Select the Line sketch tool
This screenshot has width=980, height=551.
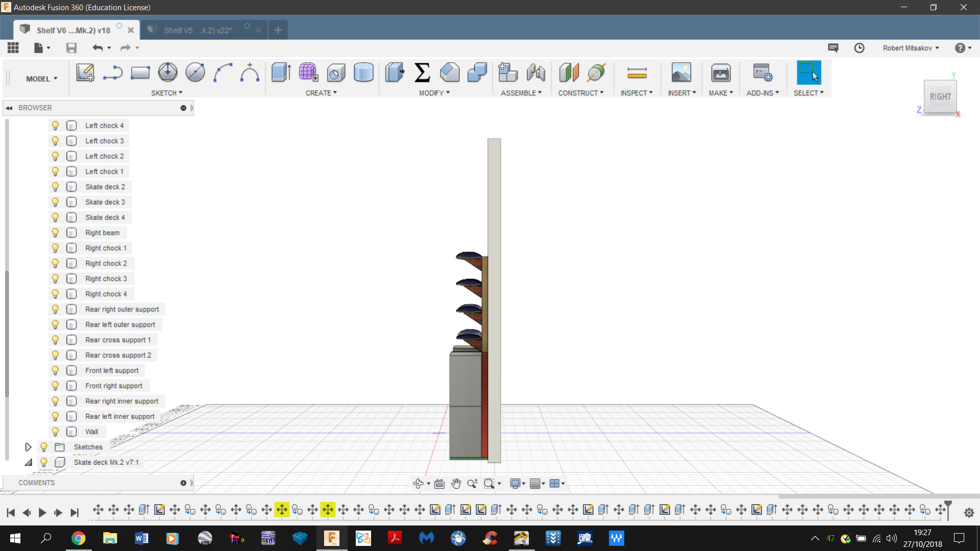coord(113,72)
